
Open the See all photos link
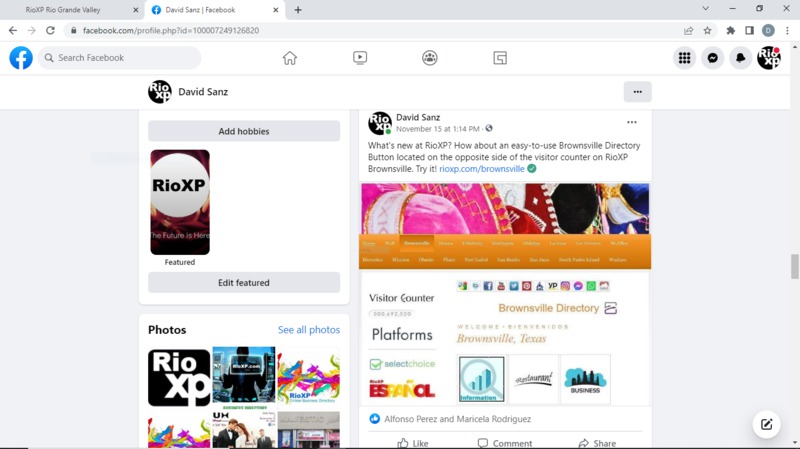[x=308, y=330]
